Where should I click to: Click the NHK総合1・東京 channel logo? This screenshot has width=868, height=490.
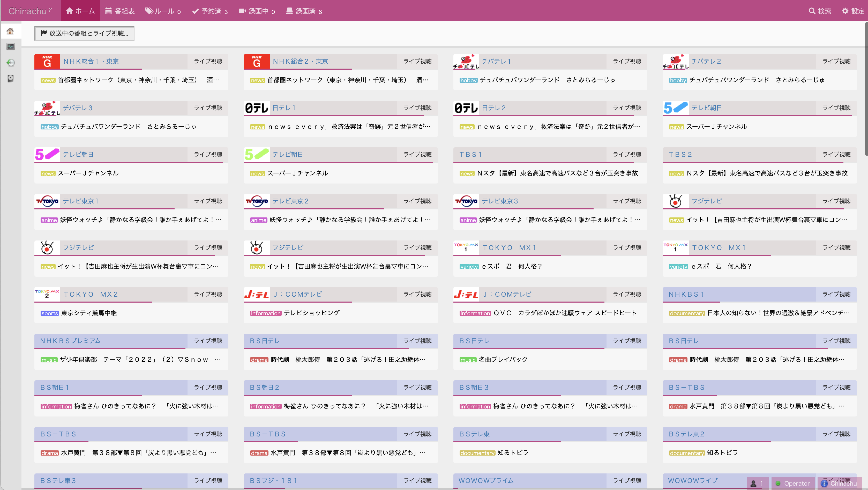pyautogui.click(x=47, y=61)
